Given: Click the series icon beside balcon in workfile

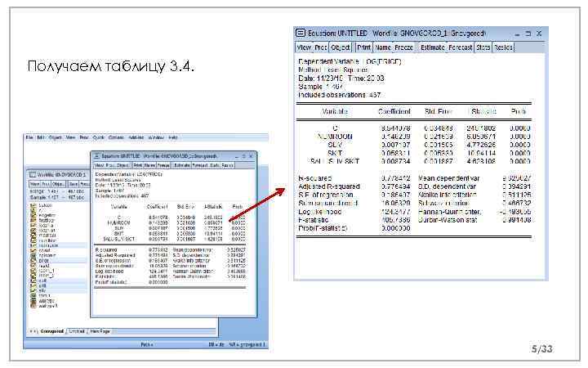Looking at the screenshot, I should point(33,206).
